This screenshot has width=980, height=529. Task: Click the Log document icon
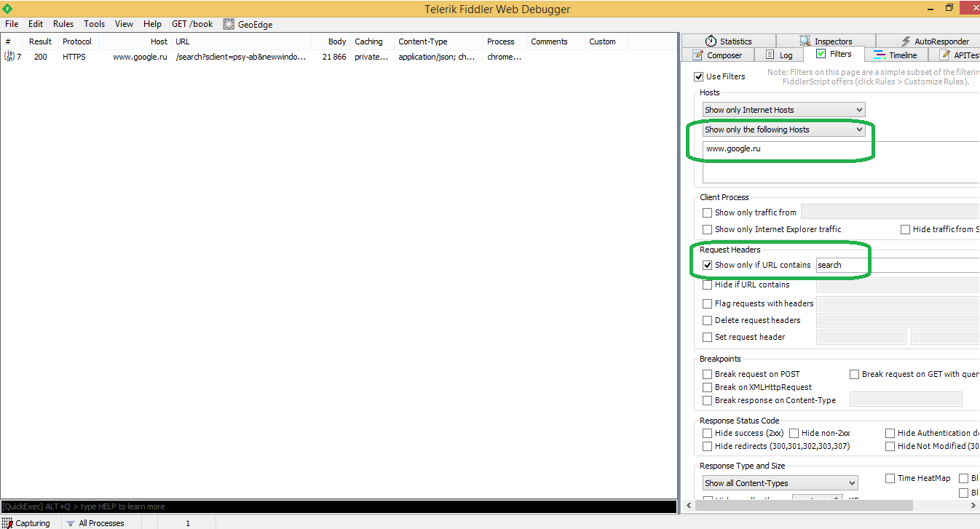pyautogui.click(x=770, y=55)
